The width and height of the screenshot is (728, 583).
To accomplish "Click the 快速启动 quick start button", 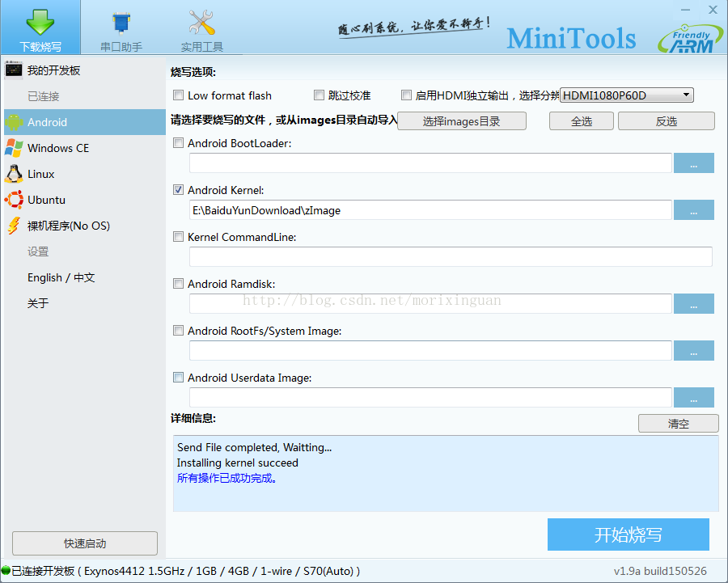I will 85,543.
